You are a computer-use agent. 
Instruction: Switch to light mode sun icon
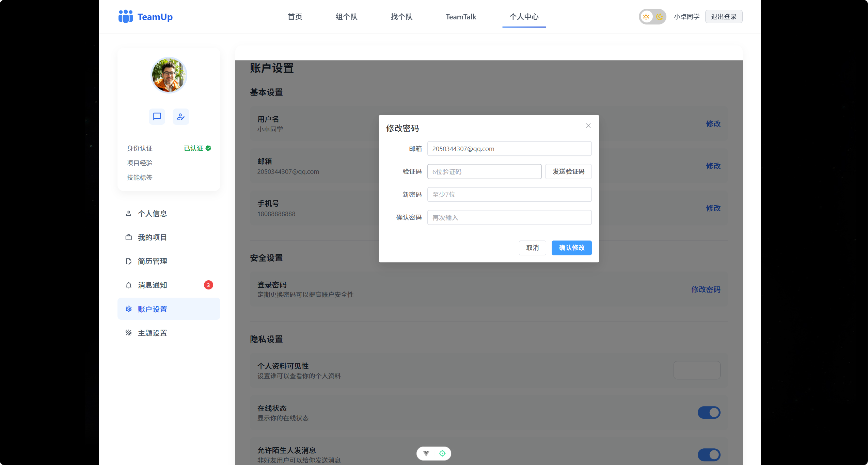646,17
